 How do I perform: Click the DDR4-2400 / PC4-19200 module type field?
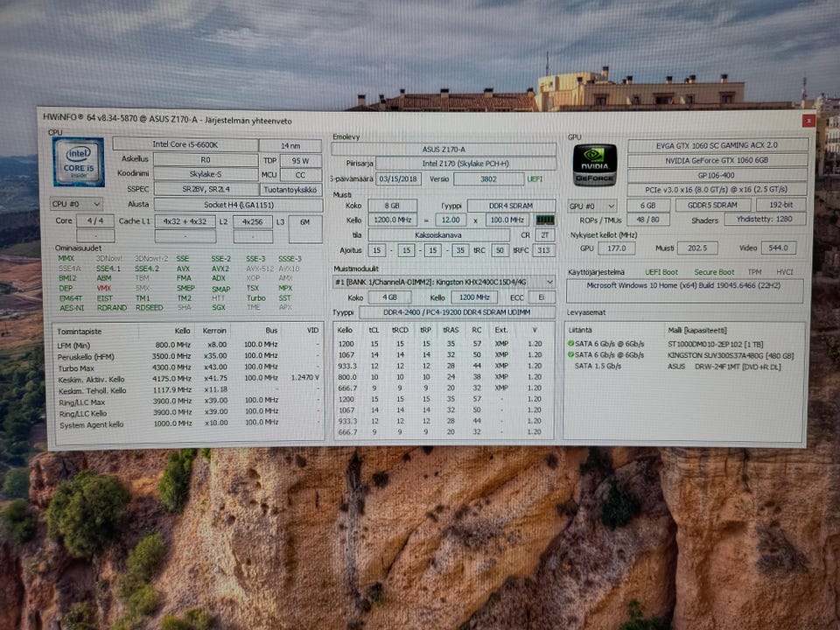pyautogui.click(x=457, y=312)
